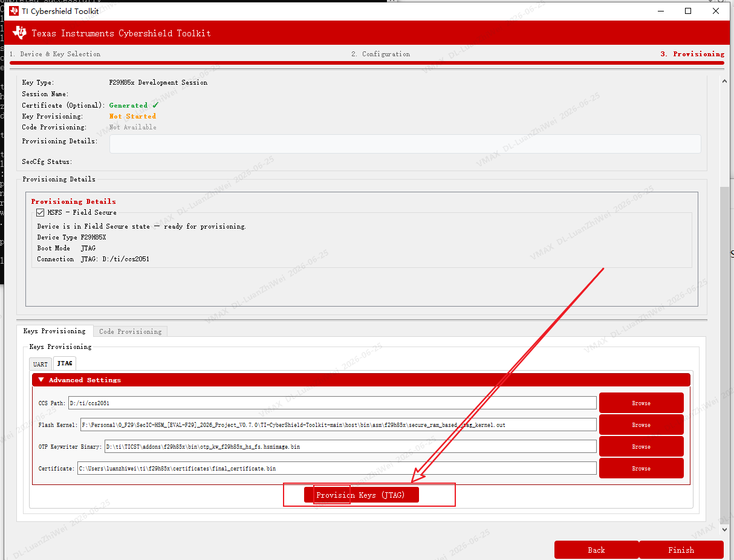Screen dimensions: 734x560
Task: Maximize the TI Cybershield Toolkit window
Action: pyautogui.click(x=688, y=11)
